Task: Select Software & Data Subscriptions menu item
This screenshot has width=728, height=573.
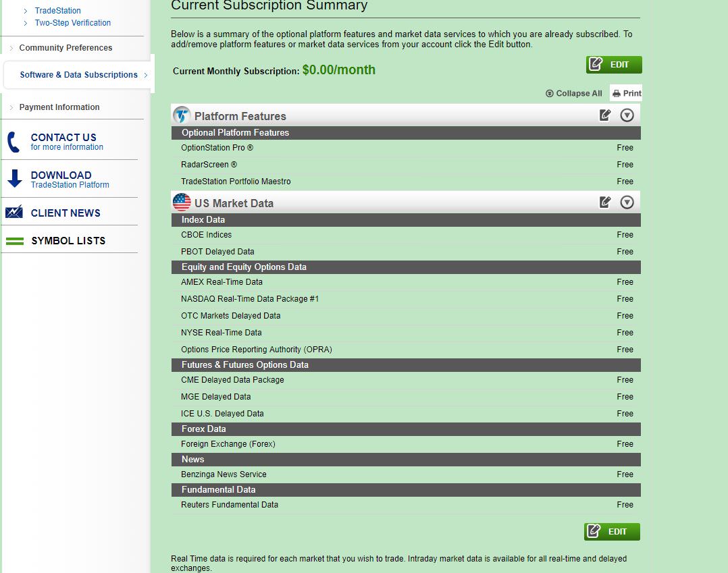Action: (x=78, y=75)
